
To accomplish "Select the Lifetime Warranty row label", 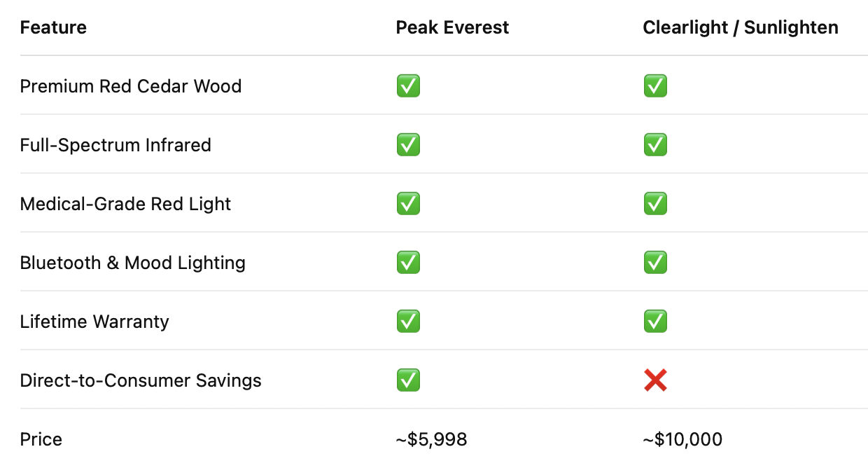I will 94,322.
